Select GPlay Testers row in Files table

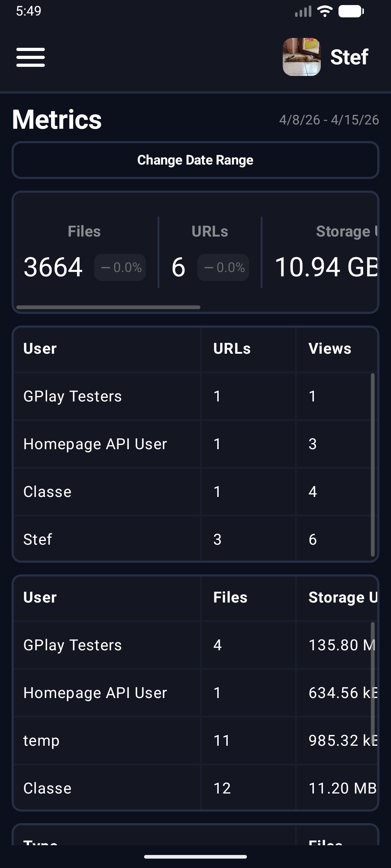(195, 645)
